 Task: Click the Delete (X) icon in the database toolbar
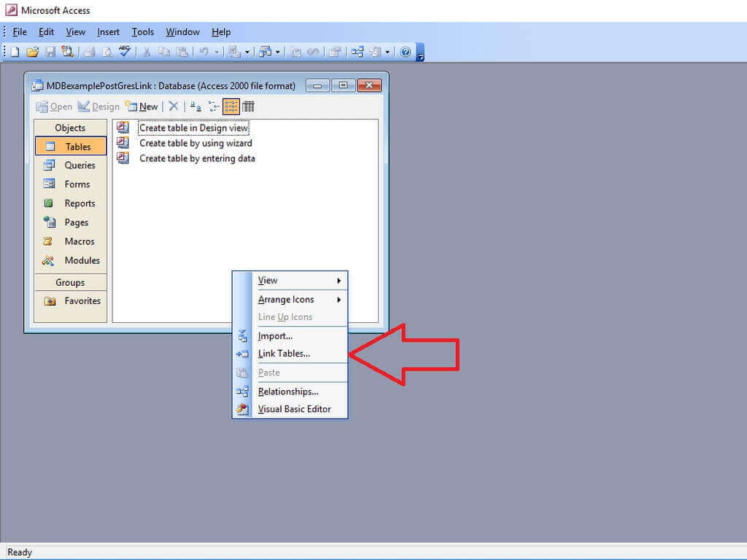pyautogui.click(x=173, y=106)
